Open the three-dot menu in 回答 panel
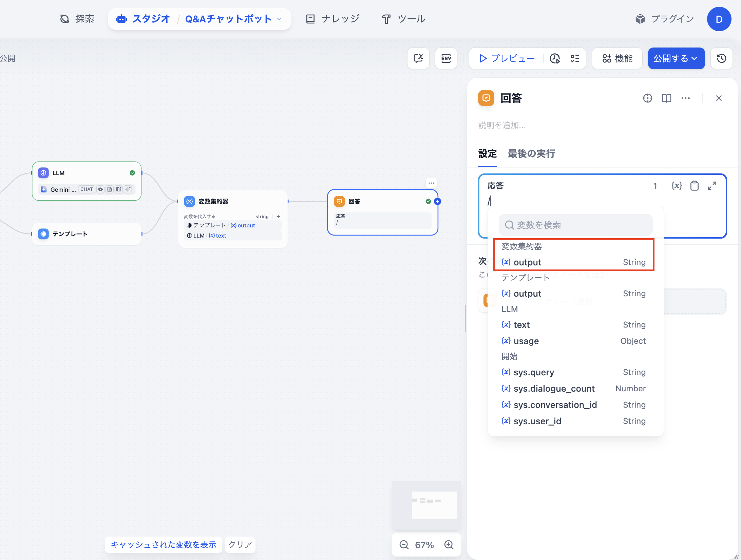Viewport: 741px width, 560px height. [685, 98]
